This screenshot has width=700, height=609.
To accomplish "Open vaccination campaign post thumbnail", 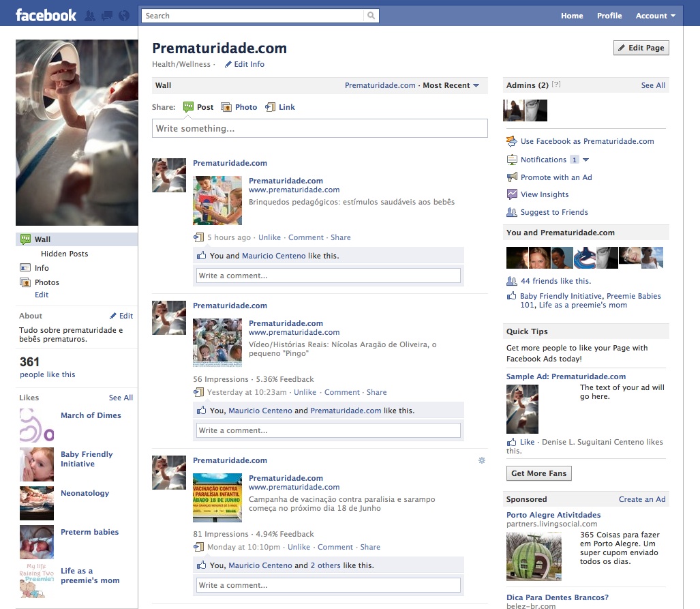I will click(x=217, y=499).
